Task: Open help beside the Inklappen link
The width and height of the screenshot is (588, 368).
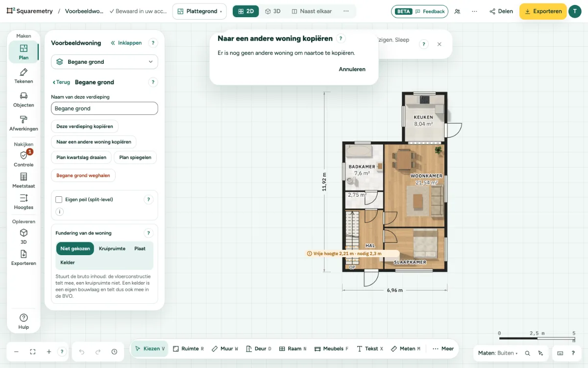Action: (x=153, y=43)
